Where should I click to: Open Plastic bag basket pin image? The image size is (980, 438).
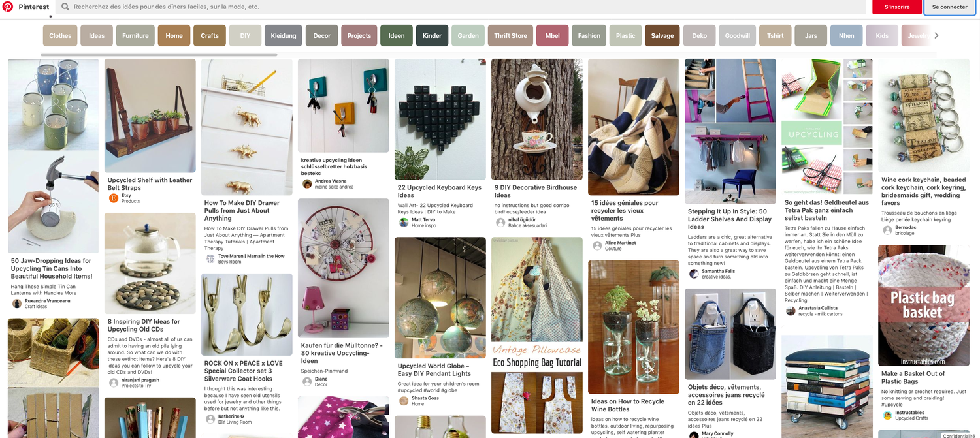[x=923, y=306]
